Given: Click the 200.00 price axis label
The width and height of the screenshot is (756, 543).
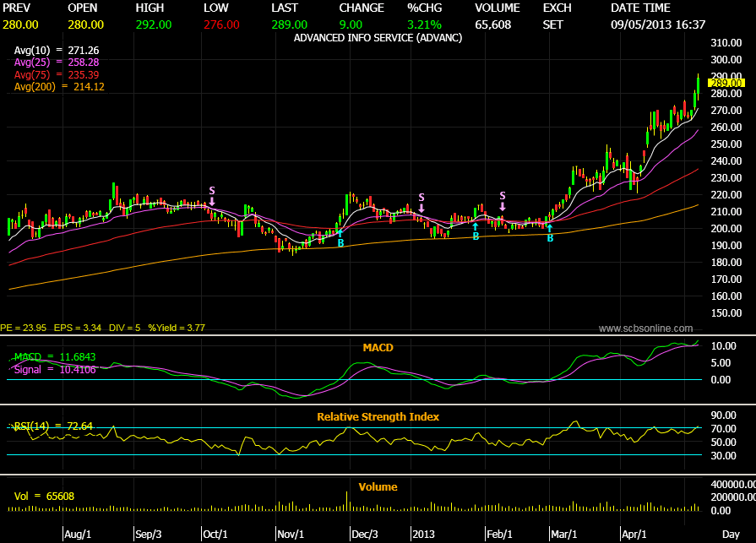Looking at the screenshot, I should tap(726, 228).
